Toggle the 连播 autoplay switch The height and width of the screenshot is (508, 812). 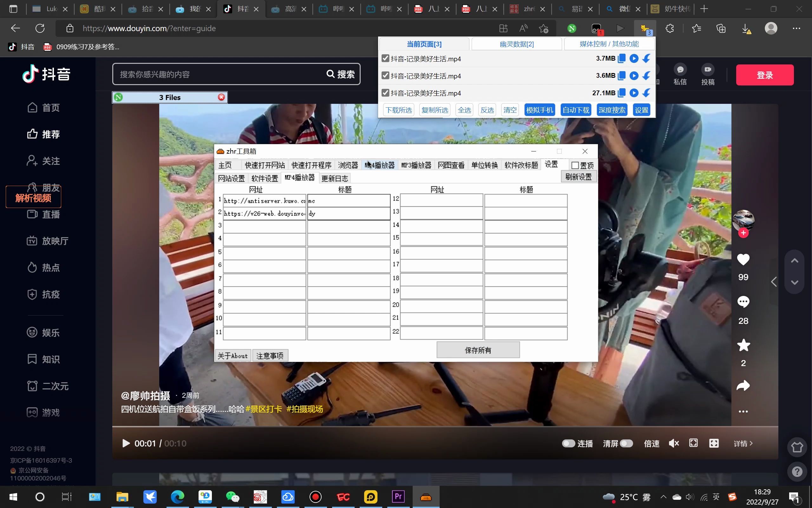point(568,444)
